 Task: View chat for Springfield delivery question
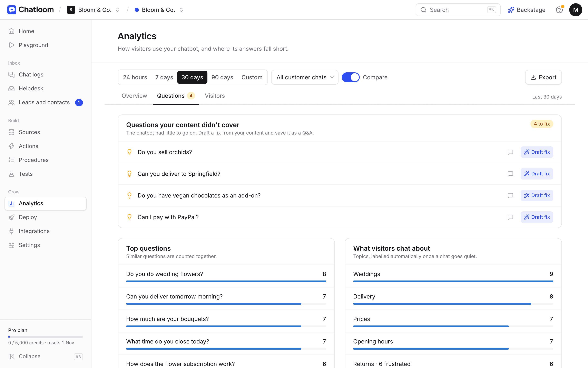click(x=510, y=174)
